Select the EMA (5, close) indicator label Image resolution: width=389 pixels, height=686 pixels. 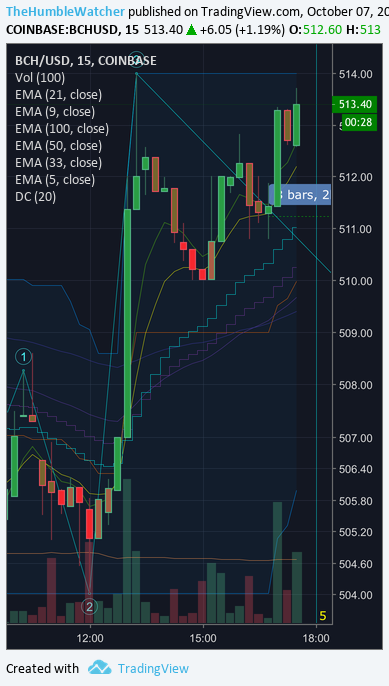(x=55, y=179)
